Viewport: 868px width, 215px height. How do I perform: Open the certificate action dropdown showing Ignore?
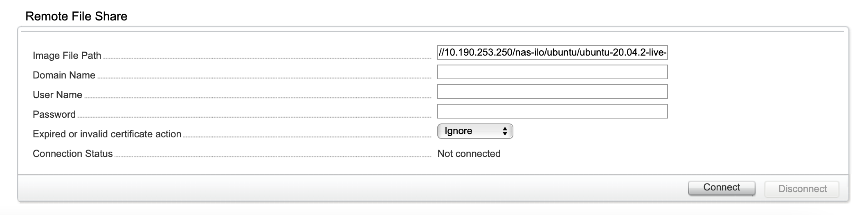pyautogui.click(x=474, y=131)
